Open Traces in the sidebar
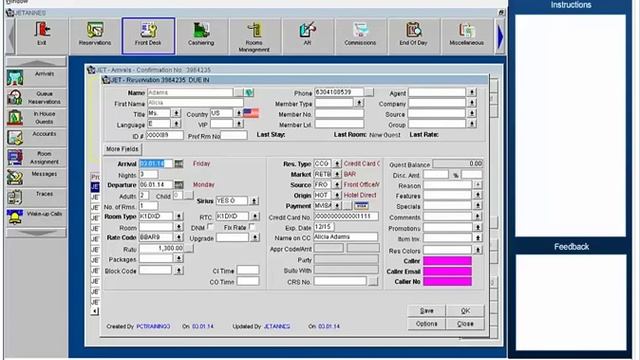640x360 pixels. pyautogui.click(x=36, y=197)
